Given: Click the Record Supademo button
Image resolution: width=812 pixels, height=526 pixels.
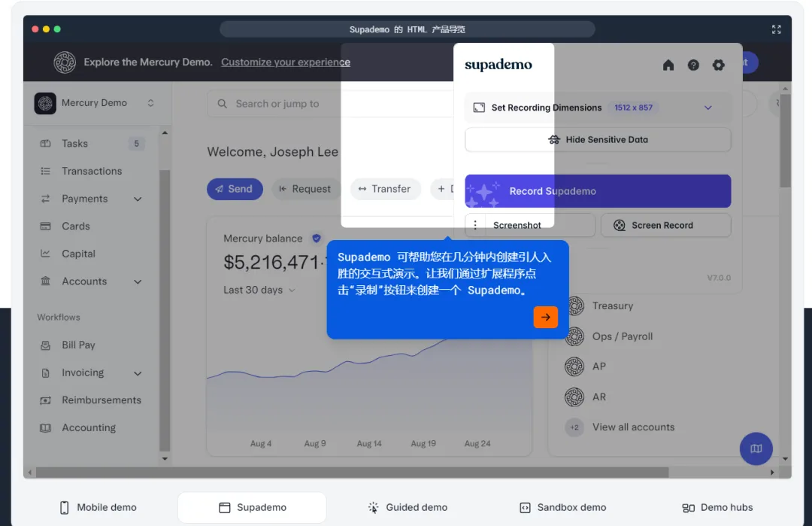Looking at the screenshot, I should point(597,191).
